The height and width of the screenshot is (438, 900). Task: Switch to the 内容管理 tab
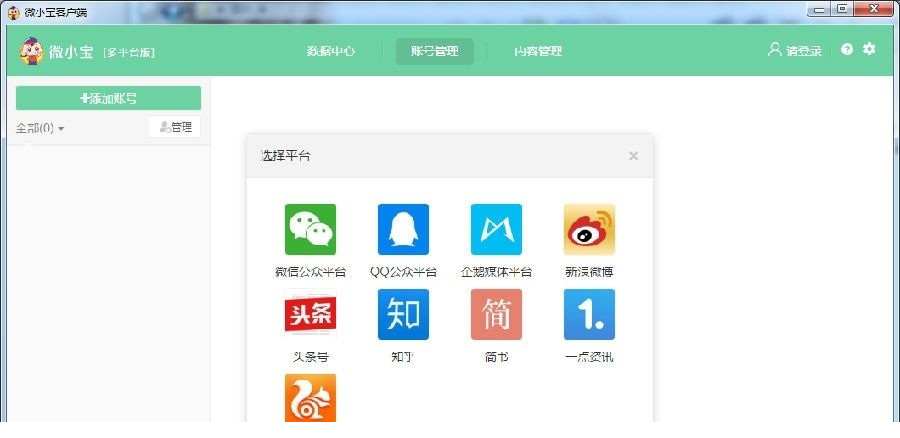pyautogui.click(x=538, y=51)
